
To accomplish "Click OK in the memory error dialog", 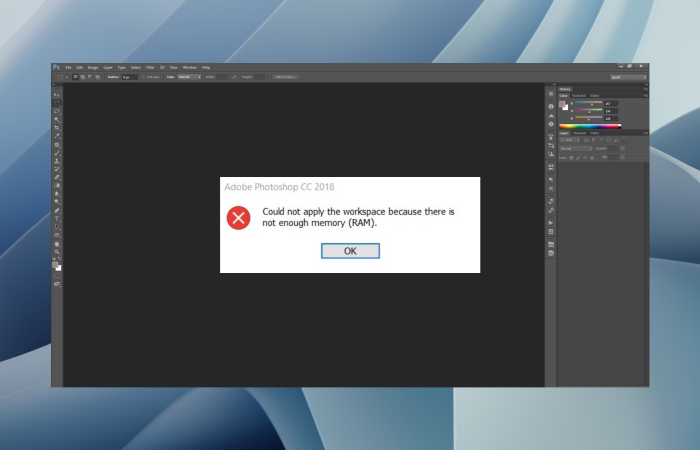I will (350, 251).
